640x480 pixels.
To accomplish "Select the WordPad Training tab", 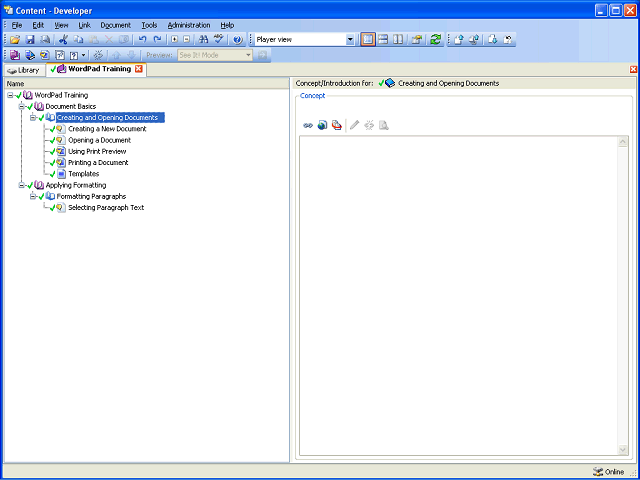I will [x=95, y=69].
